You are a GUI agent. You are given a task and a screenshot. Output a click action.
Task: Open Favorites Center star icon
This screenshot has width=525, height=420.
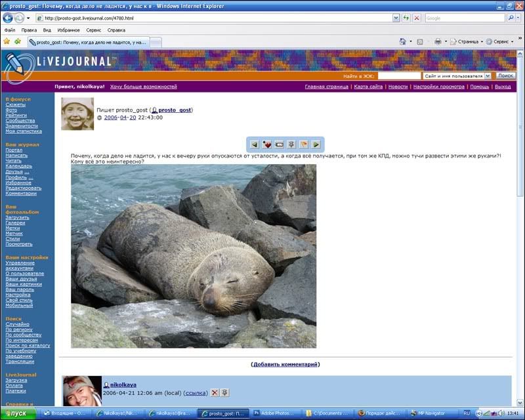coord(7,41)
